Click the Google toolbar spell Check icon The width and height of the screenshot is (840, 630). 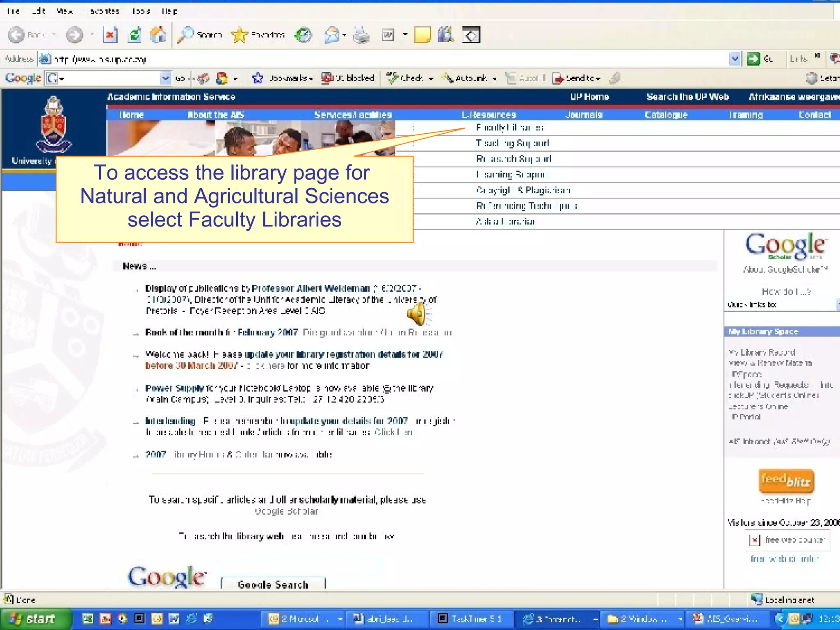pyautogui.click(x=393, y=78)
